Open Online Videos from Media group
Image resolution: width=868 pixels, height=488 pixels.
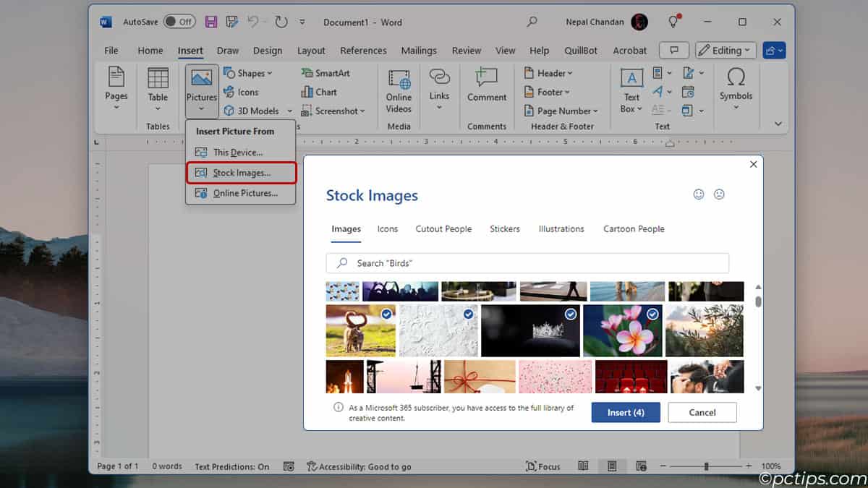tap(399, 92)
